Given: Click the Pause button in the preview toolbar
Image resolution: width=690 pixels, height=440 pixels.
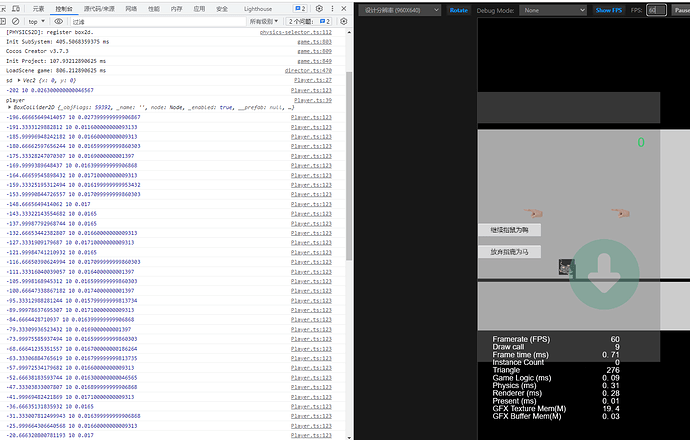Looking at the screenshot, I should tap(682, 10).
